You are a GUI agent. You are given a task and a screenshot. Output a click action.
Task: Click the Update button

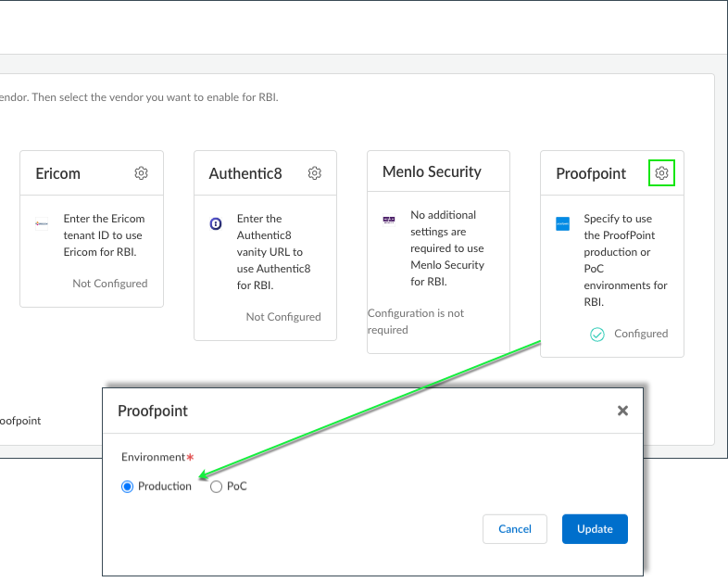(595, 529)
